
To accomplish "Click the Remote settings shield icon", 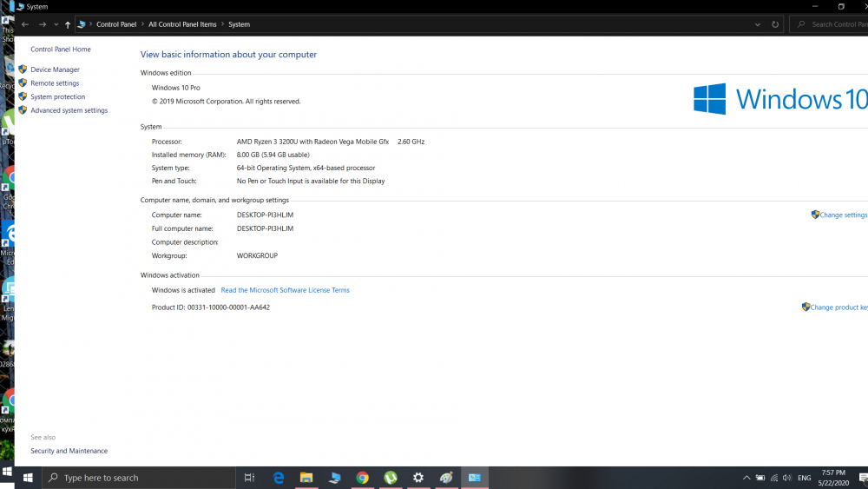I will tap(23, 83).
